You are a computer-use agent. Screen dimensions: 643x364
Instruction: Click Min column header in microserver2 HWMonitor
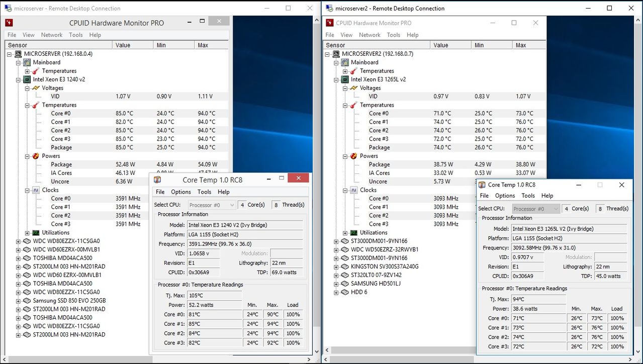tap(493, 45)
